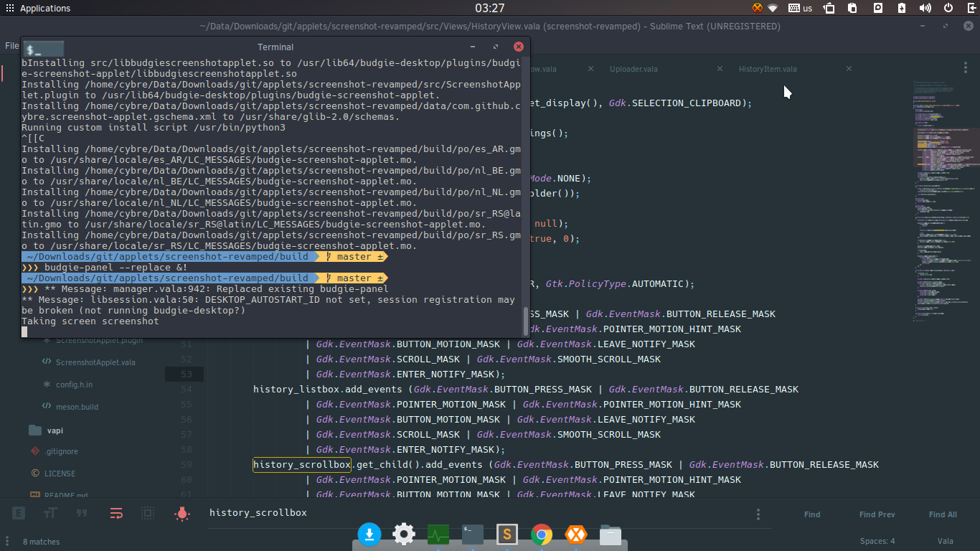Open Google Chrome from the dock
980x551 pixels.
pos(542,534)
